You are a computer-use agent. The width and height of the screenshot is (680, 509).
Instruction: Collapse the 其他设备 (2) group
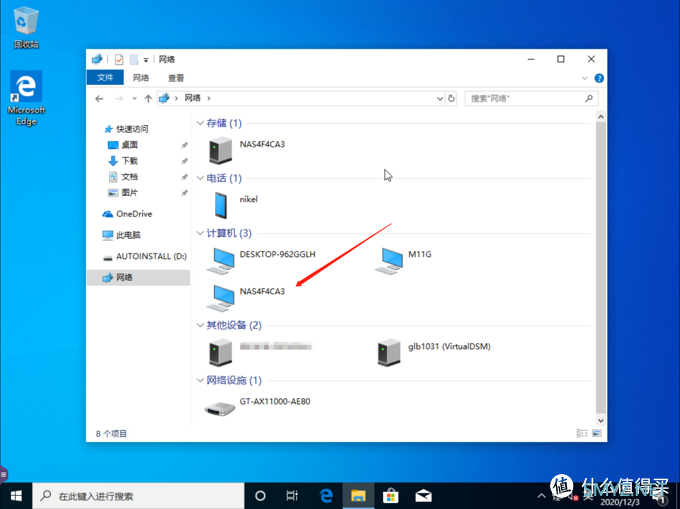point(200,325)
